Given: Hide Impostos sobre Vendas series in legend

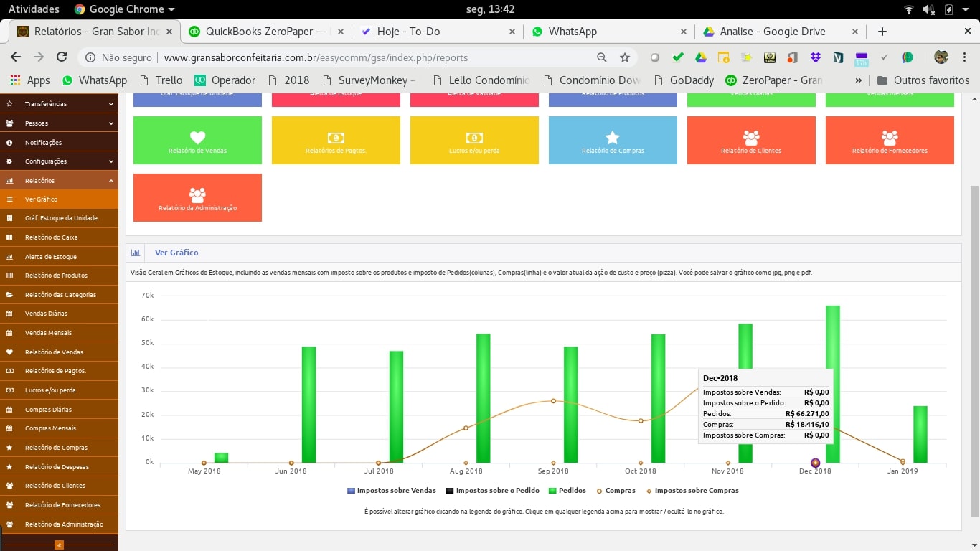Looking at the screenshot, I should (391, 491).
